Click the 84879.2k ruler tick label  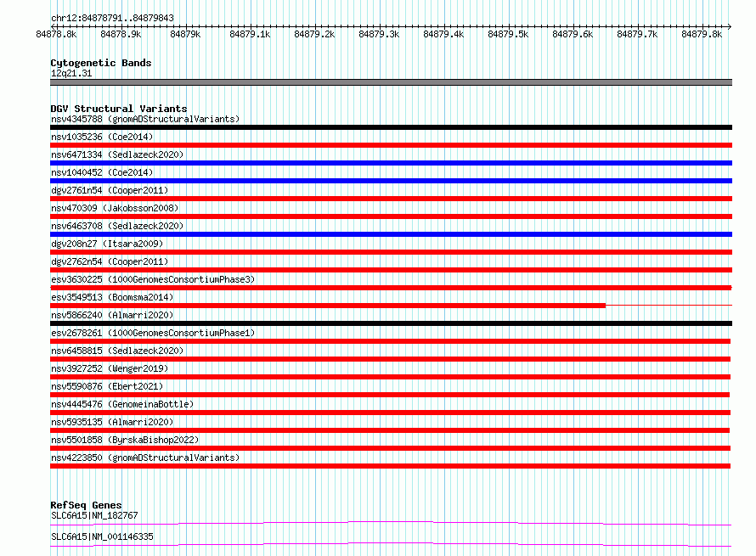click(314, 34)
